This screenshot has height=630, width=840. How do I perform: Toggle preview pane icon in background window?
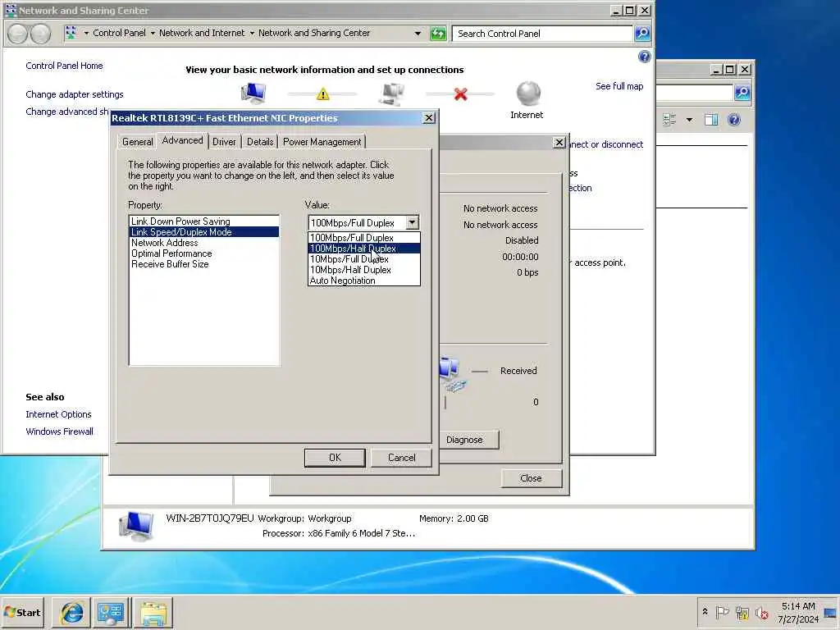(711, 120)
